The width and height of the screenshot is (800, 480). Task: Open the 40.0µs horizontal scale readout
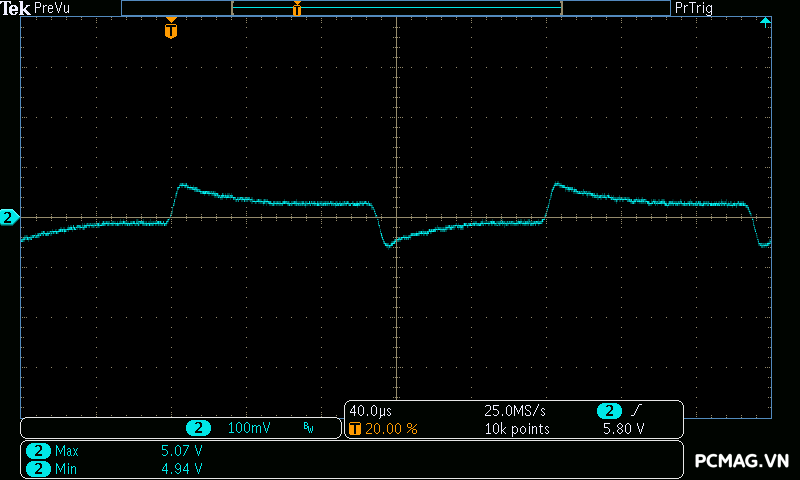pyautogui.click(x=371, y=411)
